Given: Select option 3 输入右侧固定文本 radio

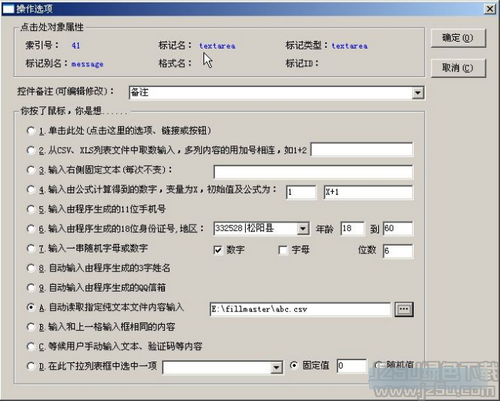Looking at the screenshot, I should [30, 170].
